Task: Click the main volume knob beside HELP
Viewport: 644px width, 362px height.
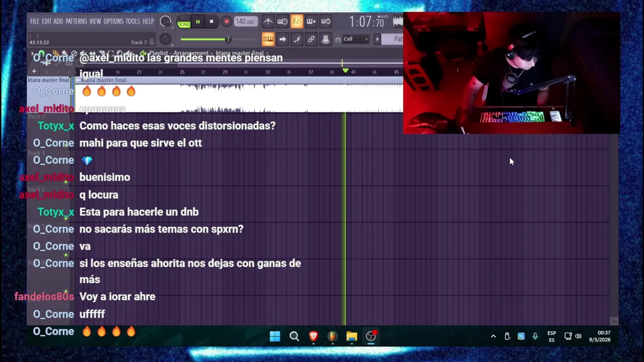Action: tap(166, 22)
